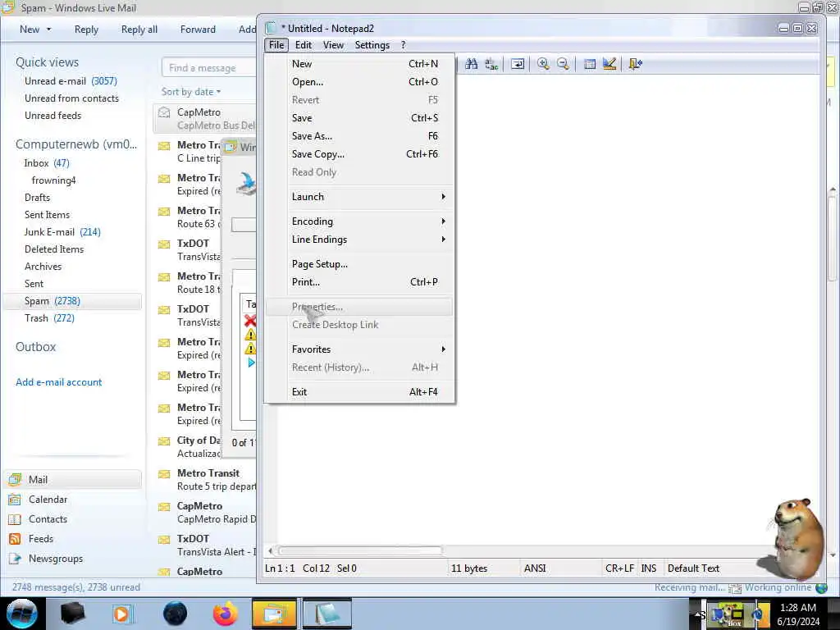
Task: Click the Mail icon in the Windows Live Mail sidebar
Action: [15, 479]
